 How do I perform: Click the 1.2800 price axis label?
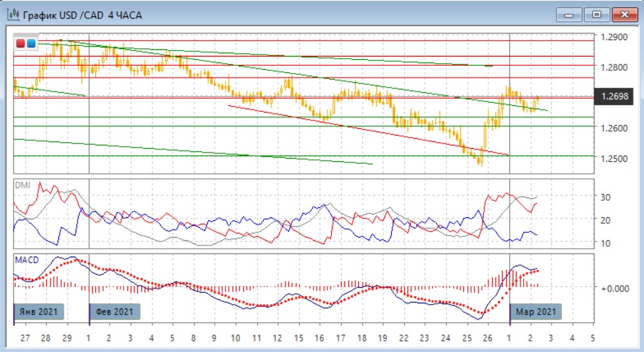(x=615, y=67)
